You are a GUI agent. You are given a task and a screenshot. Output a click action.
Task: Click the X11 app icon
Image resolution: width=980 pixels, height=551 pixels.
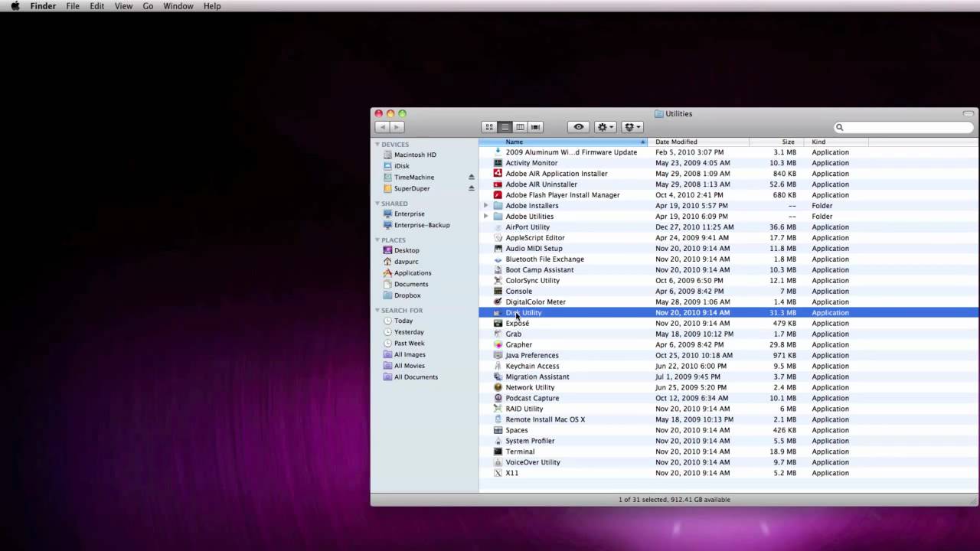pos(498,474)
